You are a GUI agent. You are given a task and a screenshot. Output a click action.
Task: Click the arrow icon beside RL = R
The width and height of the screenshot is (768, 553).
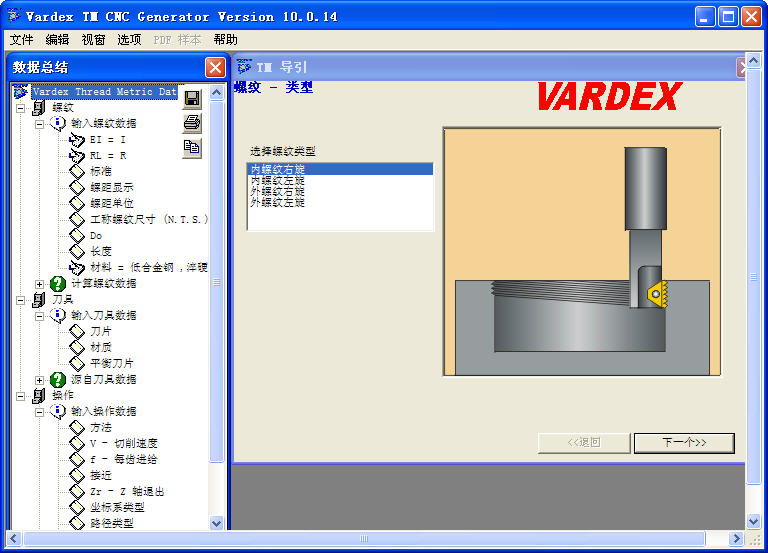tap(77, 156)
